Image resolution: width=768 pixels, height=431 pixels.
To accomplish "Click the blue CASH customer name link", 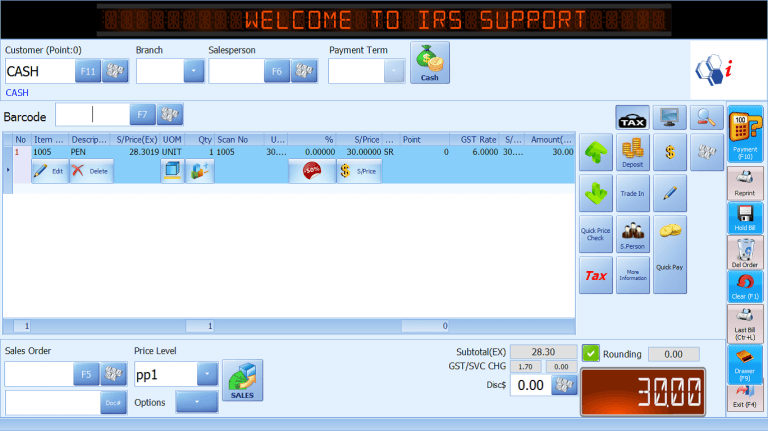I will pos(17,93).
